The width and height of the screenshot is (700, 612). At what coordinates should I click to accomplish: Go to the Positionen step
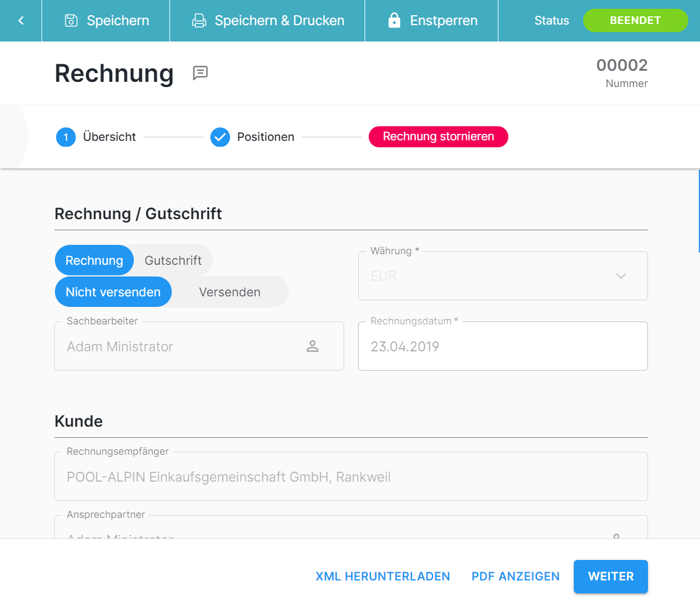pyautogui.click(x=265, y=137)
